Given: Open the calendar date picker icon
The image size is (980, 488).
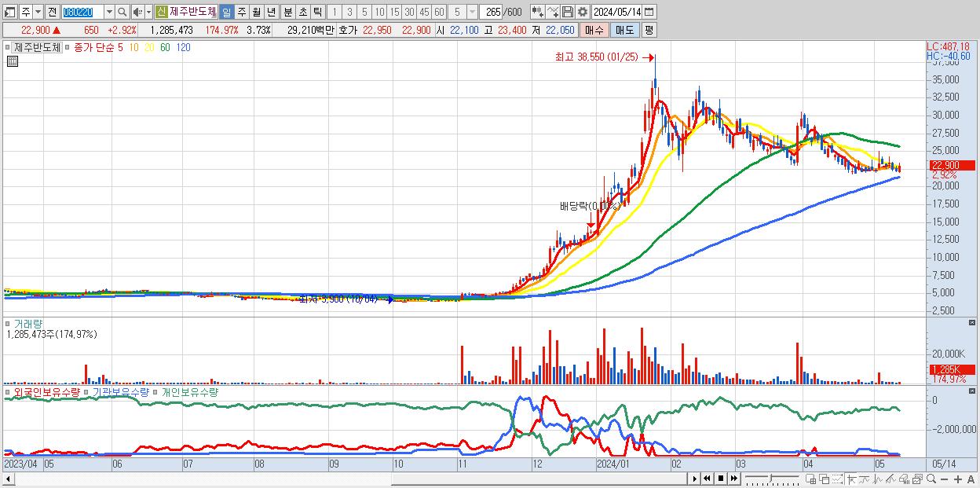Looking at the screenshot, I should point(649,13).
